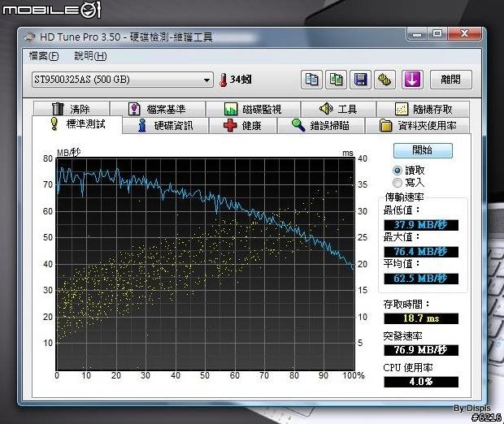
Task: Click the 62.5 MB/秒 average value
Action: tap(421, 279)
